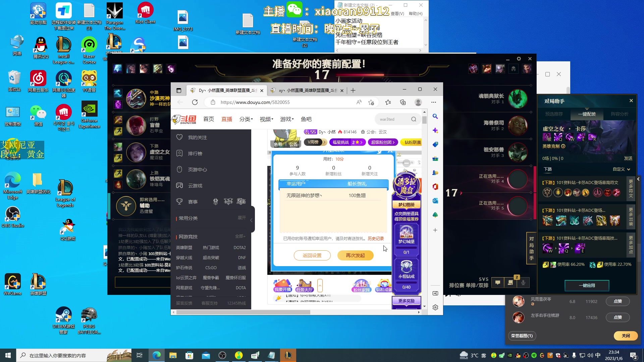Click 关闭 button in honor panel
644x362 pixels.
pos(626,336)
